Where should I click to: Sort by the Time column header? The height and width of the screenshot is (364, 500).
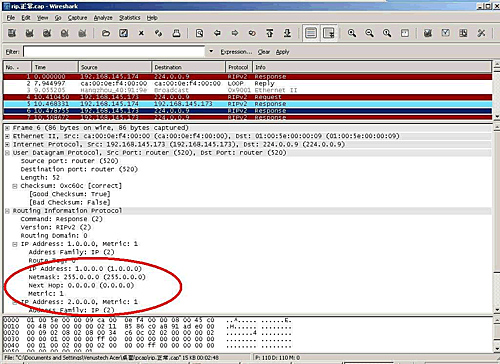[x=55, y=67]
